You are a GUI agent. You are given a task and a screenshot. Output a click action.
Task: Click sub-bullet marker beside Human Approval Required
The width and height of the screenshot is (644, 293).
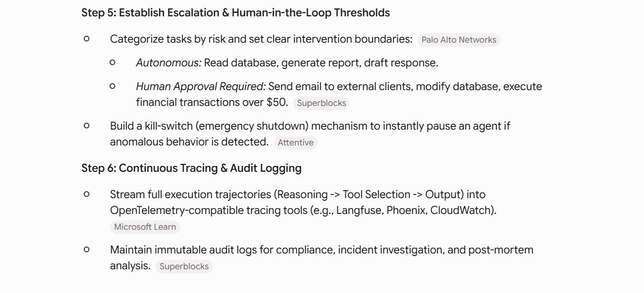[x=112, y=86]
